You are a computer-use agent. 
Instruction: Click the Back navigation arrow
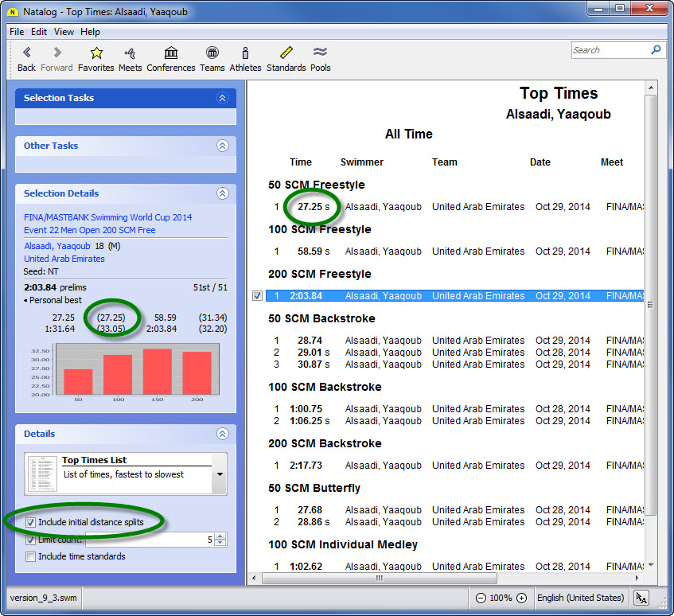26,53
